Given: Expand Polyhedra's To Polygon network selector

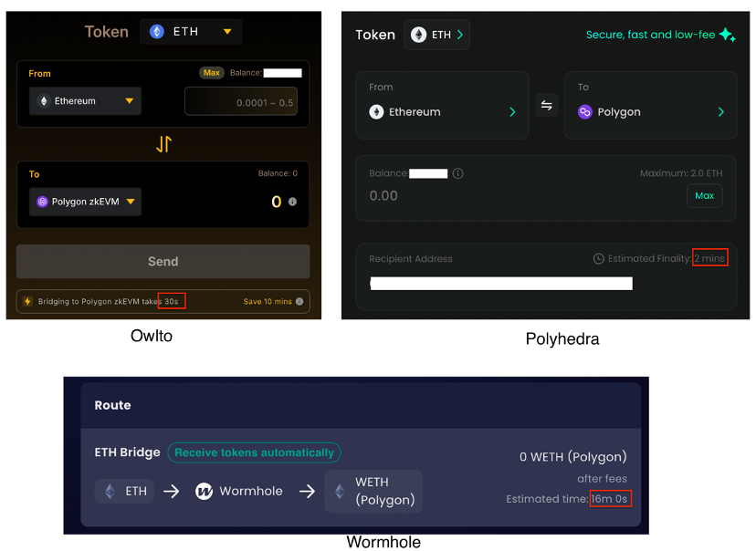Looking at the screenshot, I should (650, 112).
